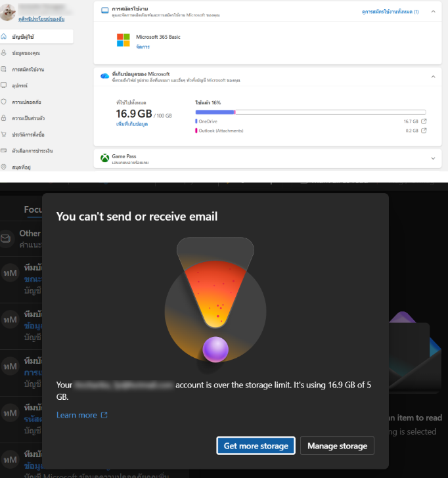Click the order history cart icon

tap(4, 134)
